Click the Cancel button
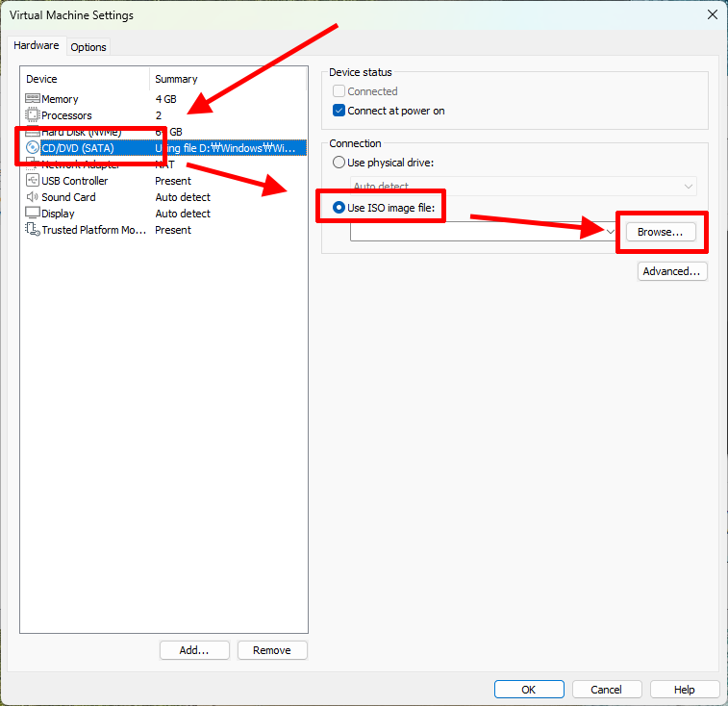This screenshot has width=728, height=706. [x=607, y=690]
